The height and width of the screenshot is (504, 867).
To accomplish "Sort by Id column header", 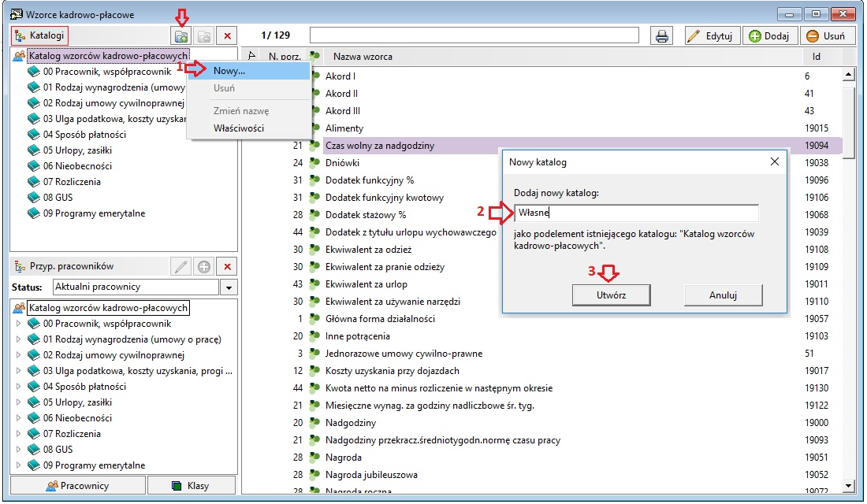I will click(x=817, y=57).
